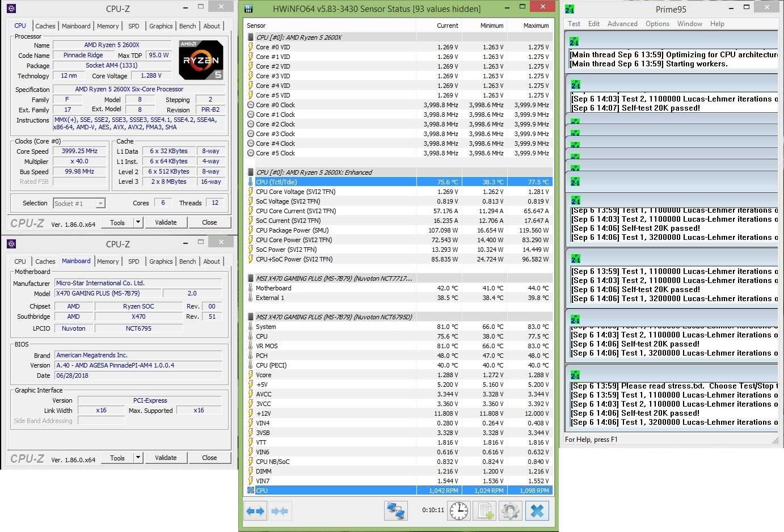Select the CPU Package Power (SMU) row
784x532 pixels.
point(292,230)
